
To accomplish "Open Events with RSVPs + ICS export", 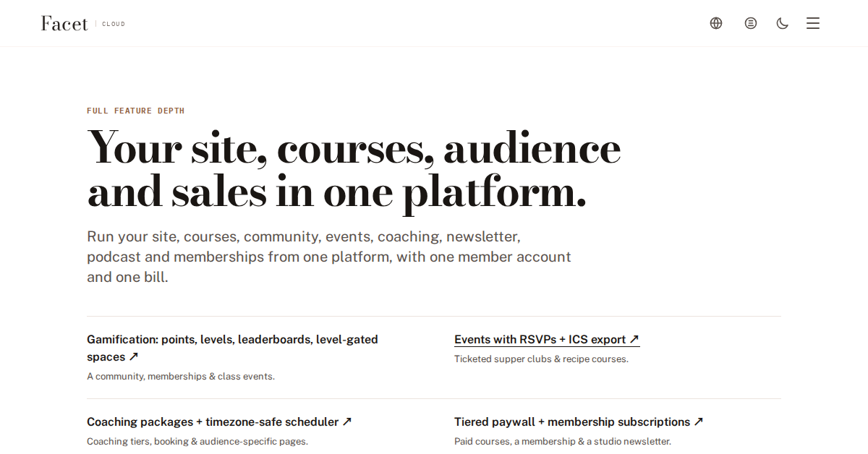I will tap(547, 339).
